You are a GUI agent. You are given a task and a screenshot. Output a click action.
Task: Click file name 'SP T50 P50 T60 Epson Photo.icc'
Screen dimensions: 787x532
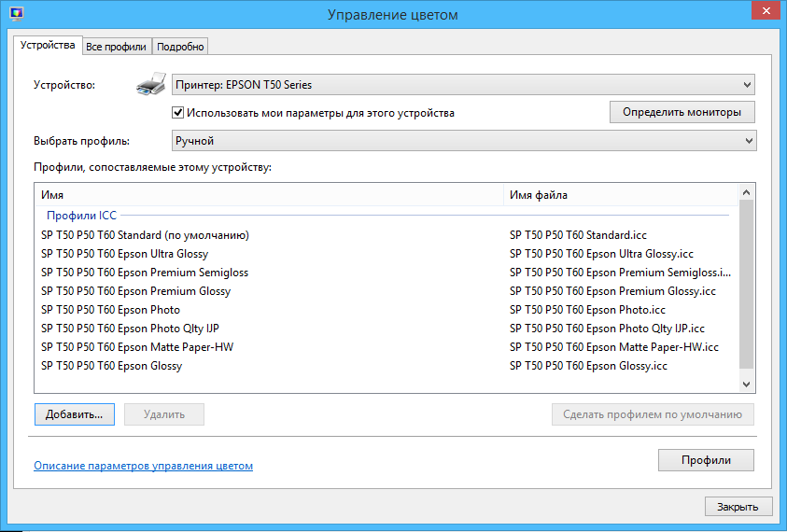coord(587,310)
